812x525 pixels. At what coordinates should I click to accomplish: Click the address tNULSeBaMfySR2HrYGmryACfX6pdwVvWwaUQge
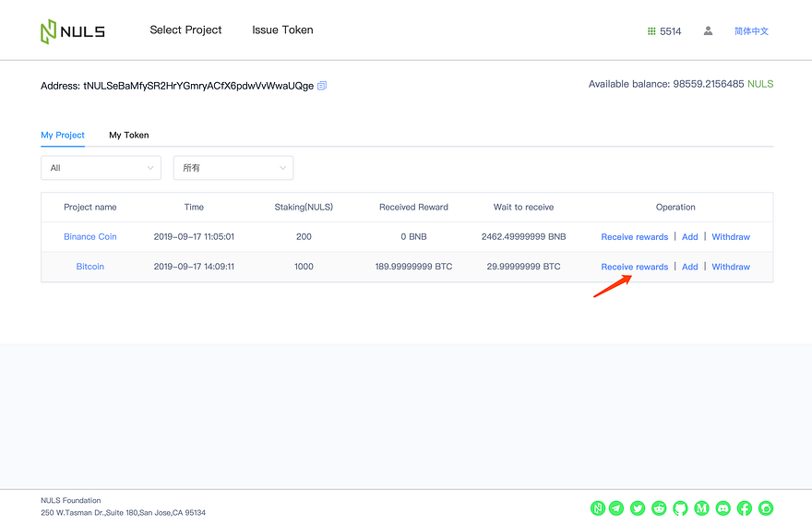pyautogui.click(x=198, y=86)
